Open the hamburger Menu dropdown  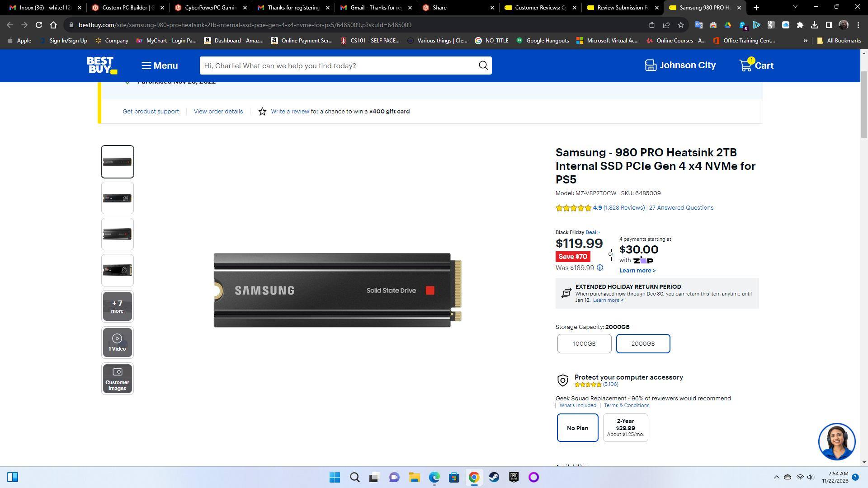160,66
